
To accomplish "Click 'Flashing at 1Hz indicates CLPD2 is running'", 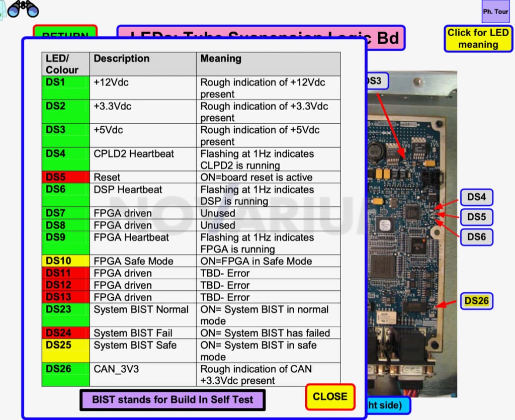I will click(269, 159).
